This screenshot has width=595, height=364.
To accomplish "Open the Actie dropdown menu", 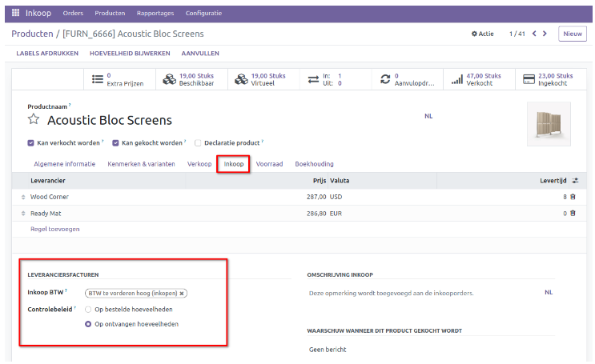I will pos(483,34).
